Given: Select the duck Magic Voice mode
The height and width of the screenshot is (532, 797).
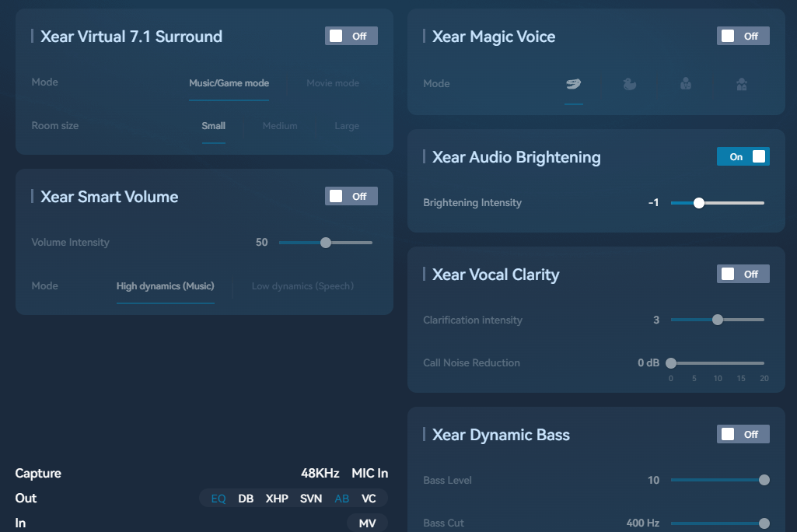Looking at the screenshot, I should coord(629,84).
